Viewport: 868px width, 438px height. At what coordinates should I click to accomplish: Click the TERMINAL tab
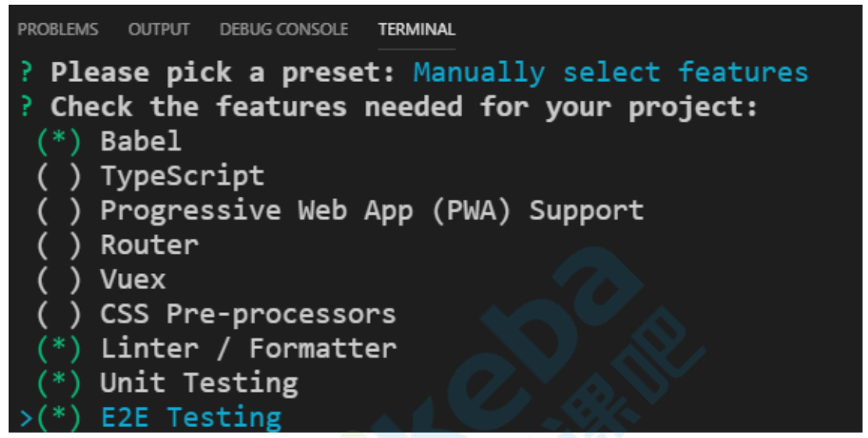(x=417, y=30)
